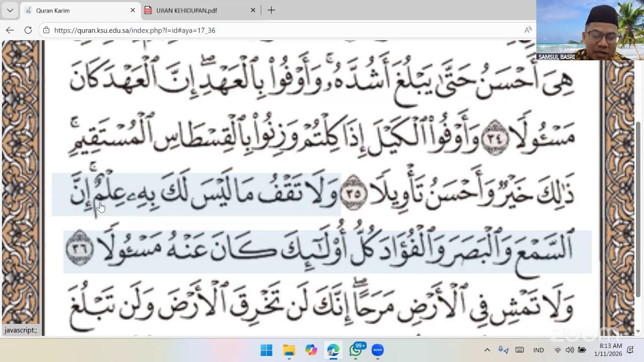The height and width of the screenshot is (362, 644).
Task: Open a new browser tab
Action: (271, 10)
